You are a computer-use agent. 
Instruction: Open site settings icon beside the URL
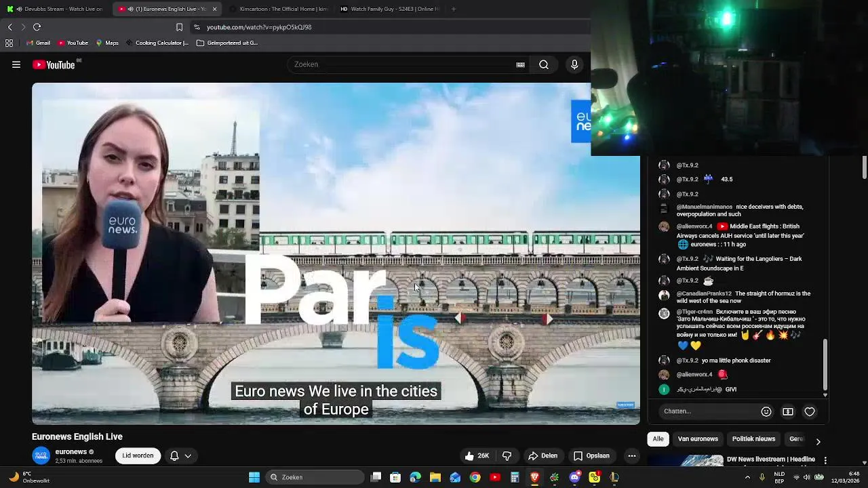pyautogui.click(x=197, y=27)
